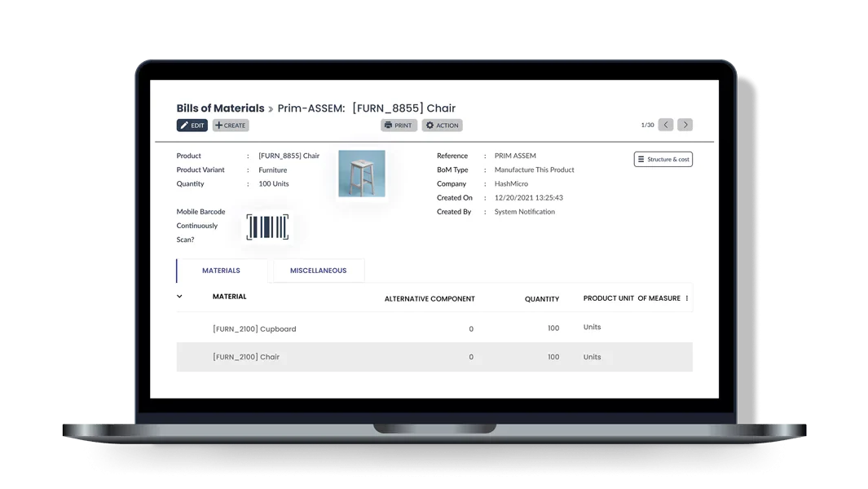
Task: Click the Create plus button
Action: coord(231,126)
